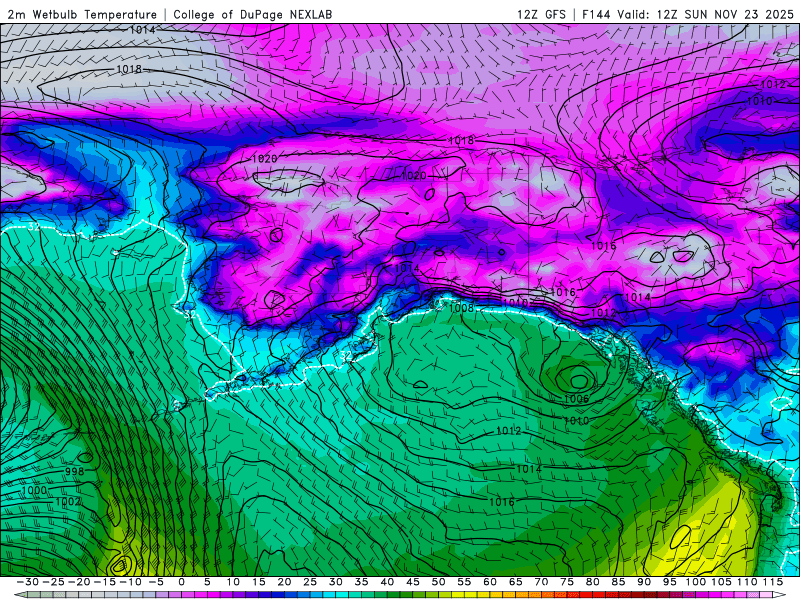Screen dimensions: 800x600
Task: Click the 50 value on the color scale
Action: (x=438, y=582)
